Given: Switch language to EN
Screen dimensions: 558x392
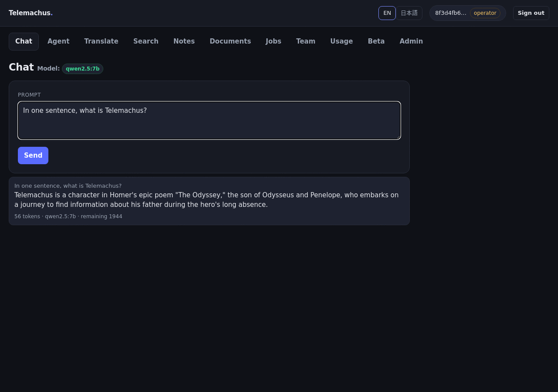Looking at the screenshot, I should tap(387, 13).
